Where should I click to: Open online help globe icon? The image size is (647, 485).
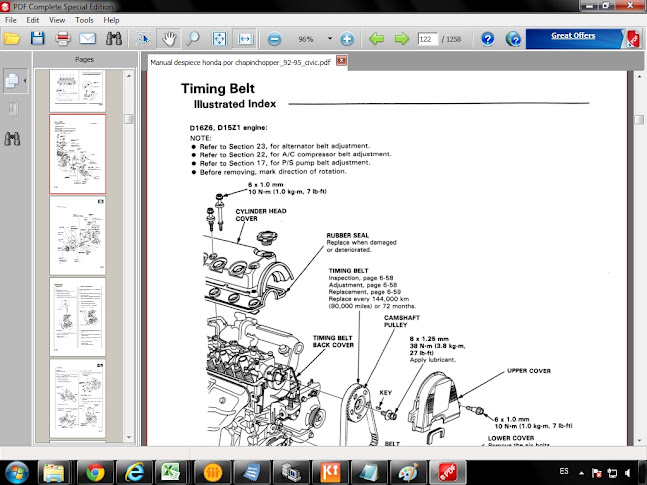pyautogui.click(x=513, y=39)
